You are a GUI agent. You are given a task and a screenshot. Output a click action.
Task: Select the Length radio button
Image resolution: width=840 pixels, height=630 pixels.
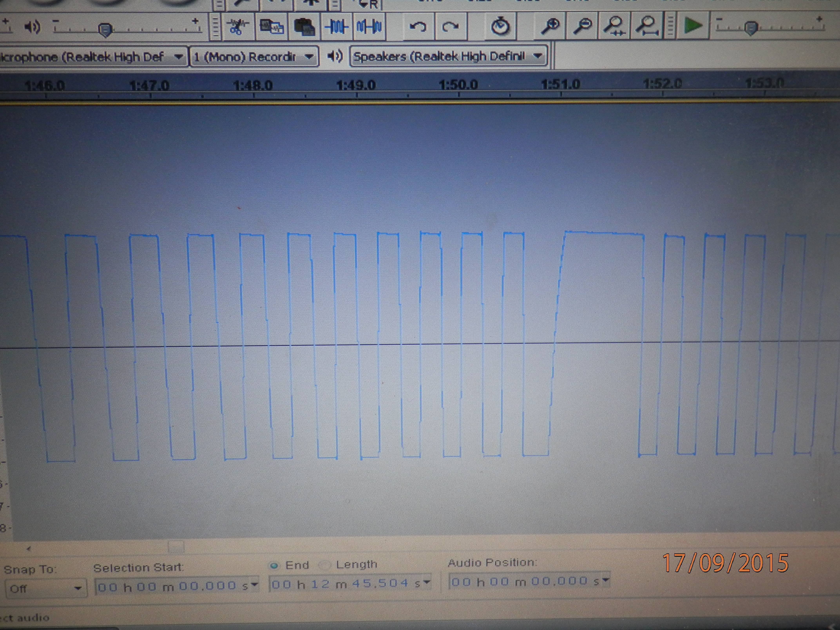click(325, 565)
